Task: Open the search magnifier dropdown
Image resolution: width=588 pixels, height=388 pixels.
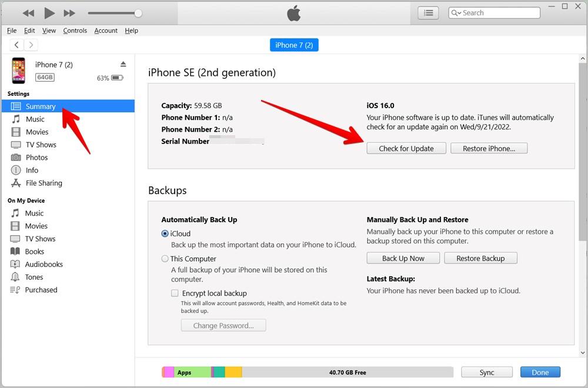Action: click(456, 13)
